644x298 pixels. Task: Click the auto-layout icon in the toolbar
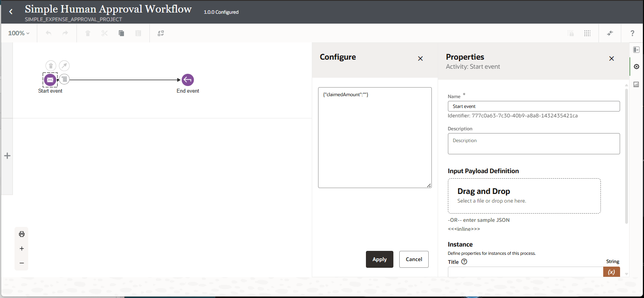(161, 33)
